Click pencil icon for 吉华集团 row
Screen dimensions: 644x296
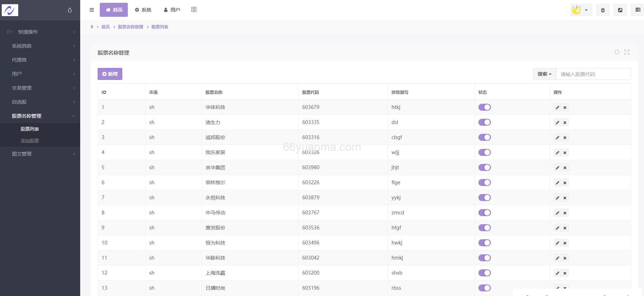point(557,168)
